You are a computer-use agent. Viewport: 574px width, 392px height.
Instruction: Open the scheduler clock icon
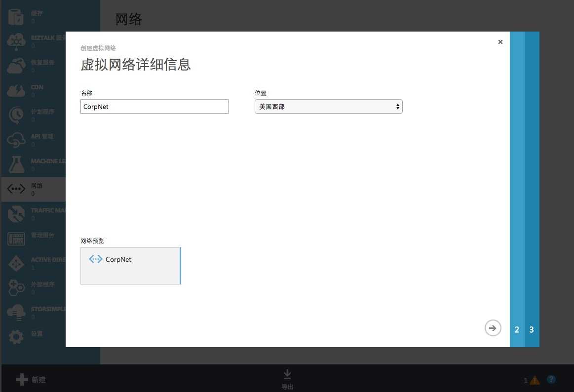coord(16,115)
